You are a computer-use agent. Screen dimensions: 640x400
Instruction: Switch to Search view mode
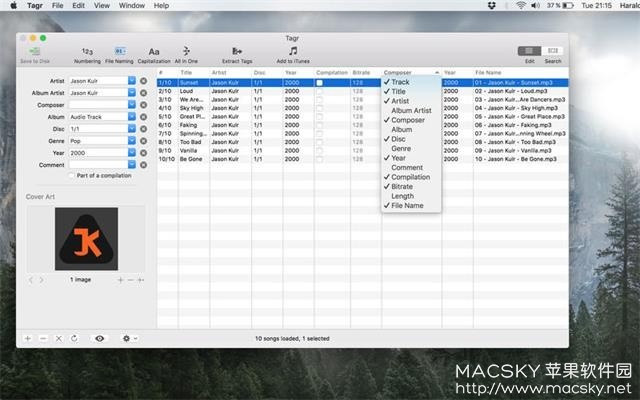[553, 51]
